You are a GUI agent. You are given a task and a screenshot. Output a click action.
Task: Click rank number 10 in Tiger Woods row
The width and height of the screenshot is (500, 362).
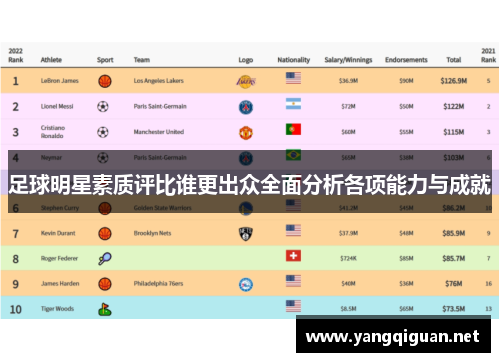(16, 309)
